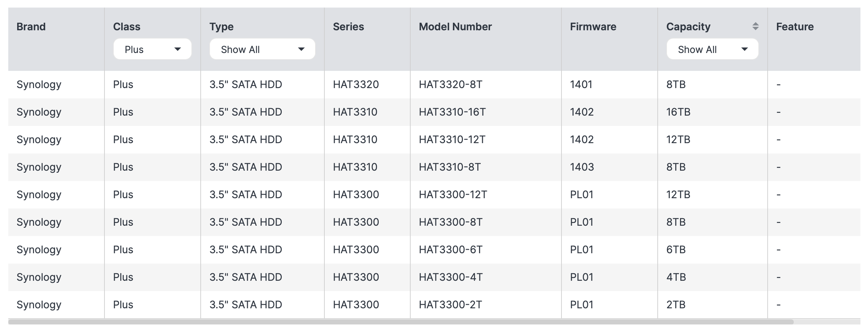Viewport: 868px width, 331px height.
Task: Click HAT3310 series in HAT3310-8T row
Action: (355, 167)
